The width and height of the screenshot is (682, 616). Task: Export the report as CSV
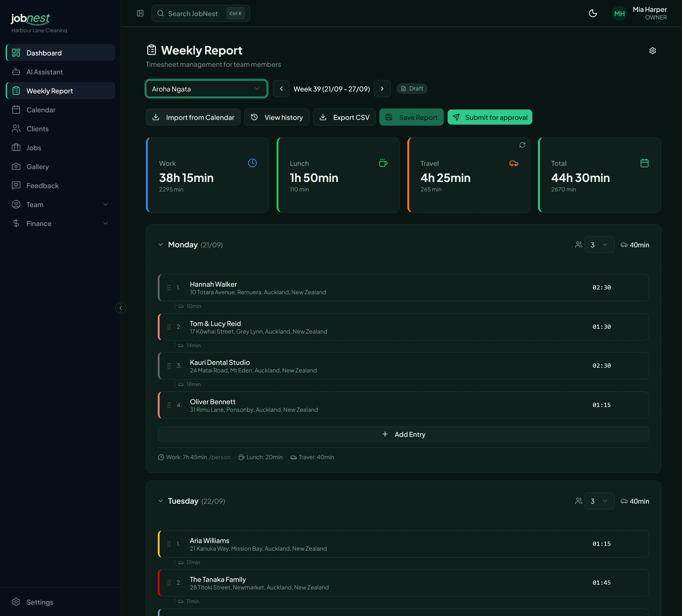pos(344,117)
